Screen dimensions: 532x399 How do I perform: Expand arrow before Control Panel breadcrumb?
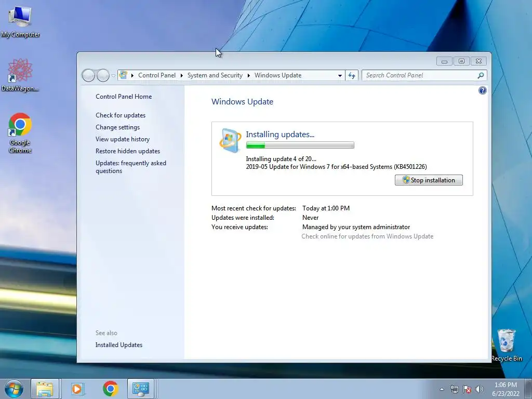[x=132, y=75]
